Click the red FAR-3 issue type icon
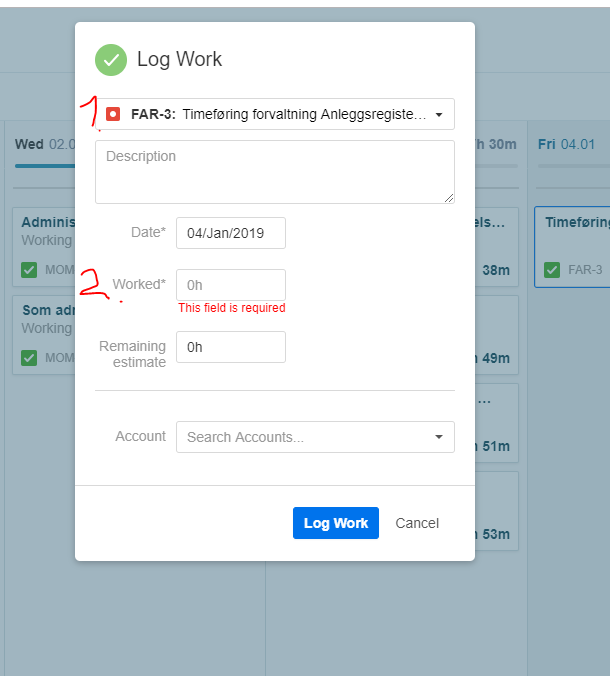 tap(113, 114)
